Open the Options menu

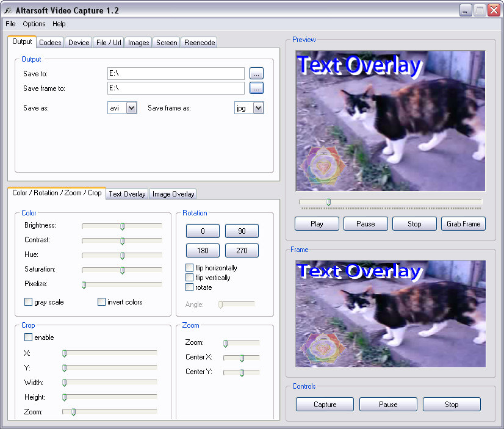[34, 24]
